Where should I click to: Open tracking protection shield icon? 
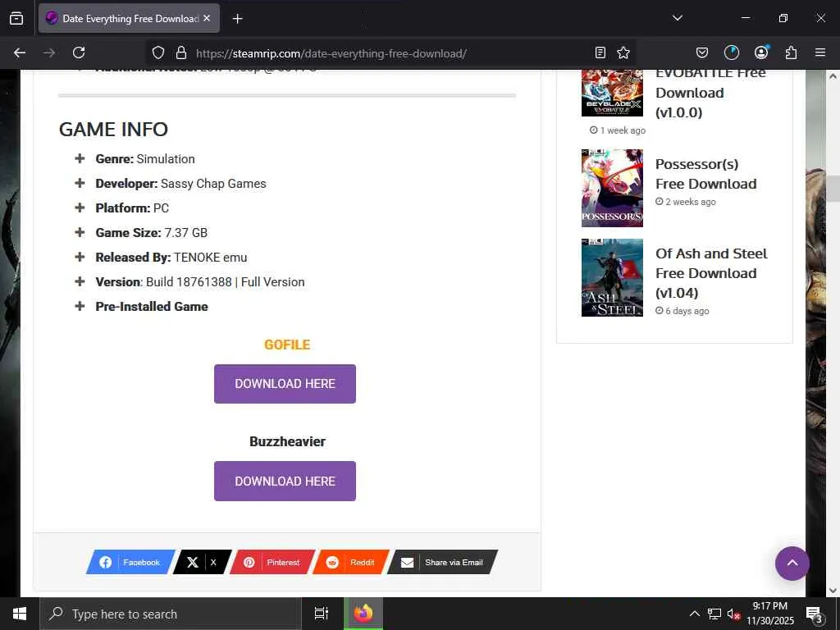(158, 52)
